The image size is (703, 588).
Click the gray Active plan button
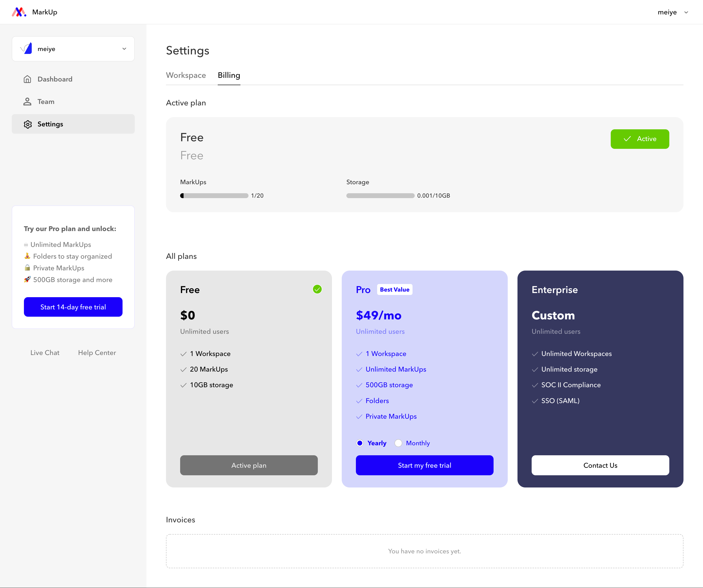249,465
